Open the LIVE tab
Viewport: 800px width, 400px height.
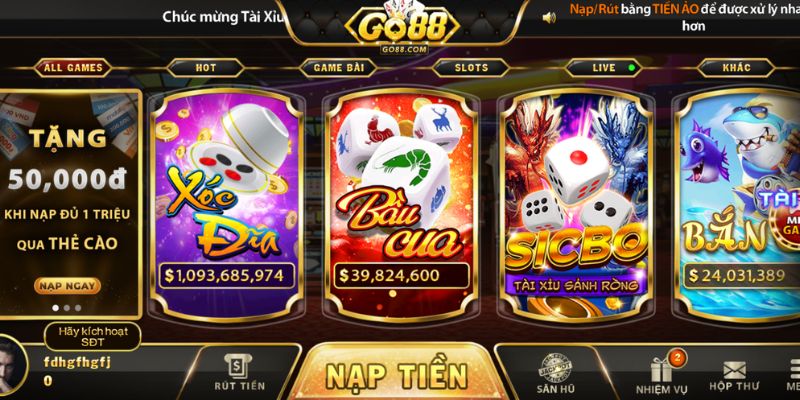(x=604, y=68)
